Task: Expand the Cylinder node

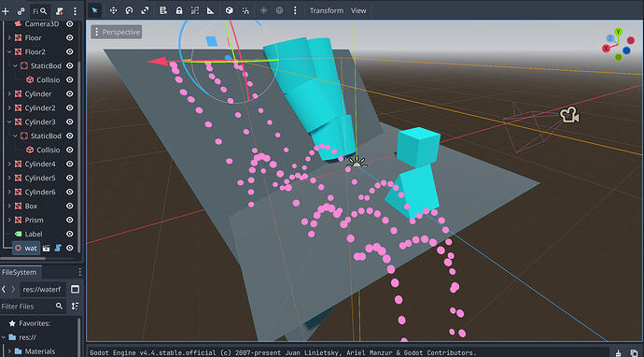Action: pyautogui.click(x=9, y=93)
